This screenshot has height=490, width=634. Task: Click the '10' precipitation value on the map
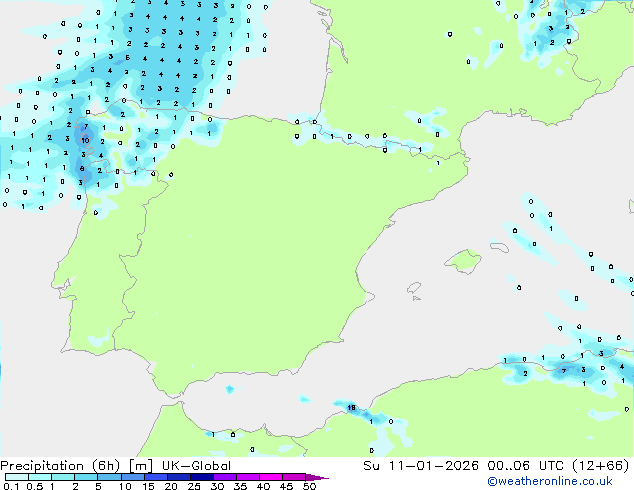[85, 141]
